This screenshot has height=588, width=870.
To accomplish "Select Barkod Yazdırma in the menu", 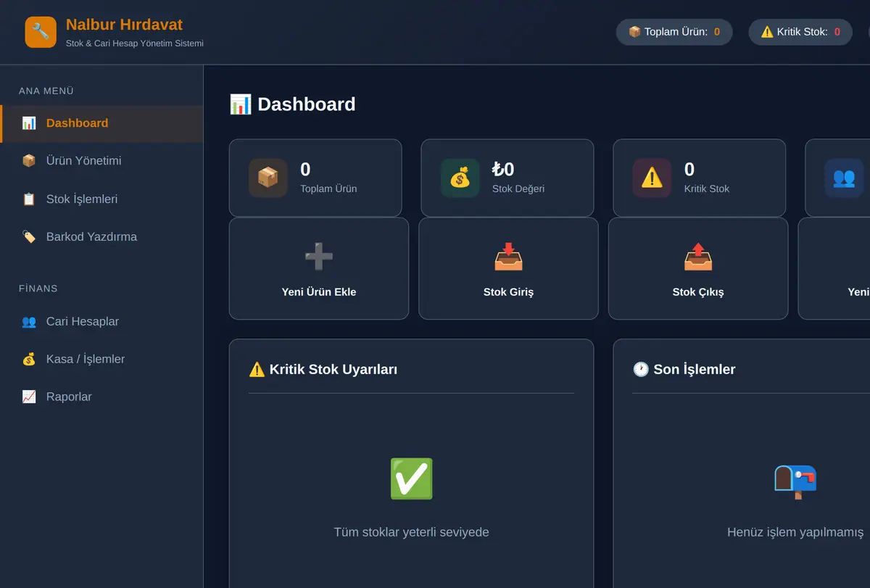I will coord(101,236).
